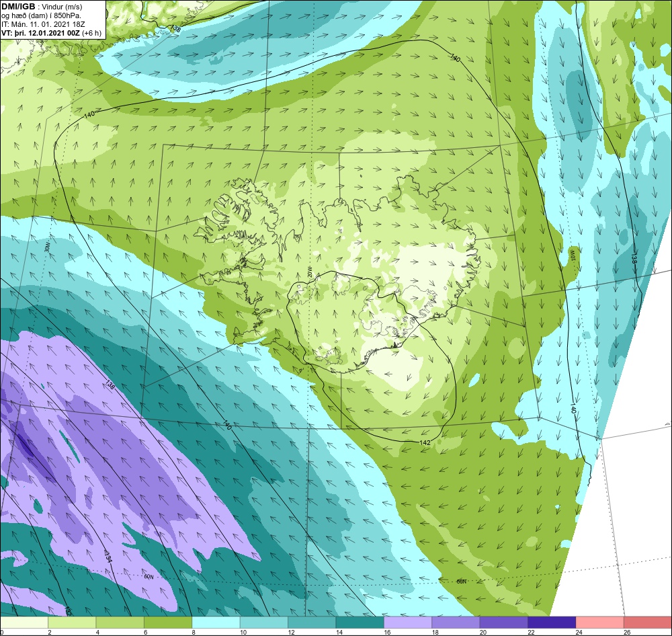The image size is (672, 636).
Task: Click the 10–12 m/s turquoise legend swatch
Action: pyautogui.click(x=264, y=623)
